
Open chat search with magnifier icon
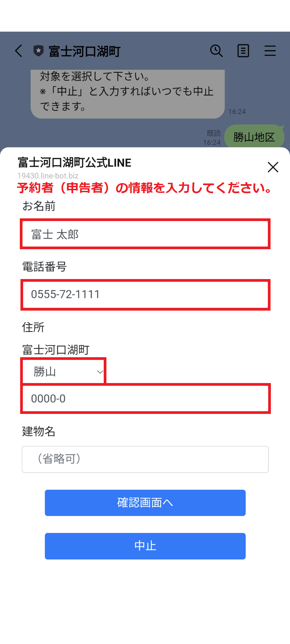click(x=216, y=51)
